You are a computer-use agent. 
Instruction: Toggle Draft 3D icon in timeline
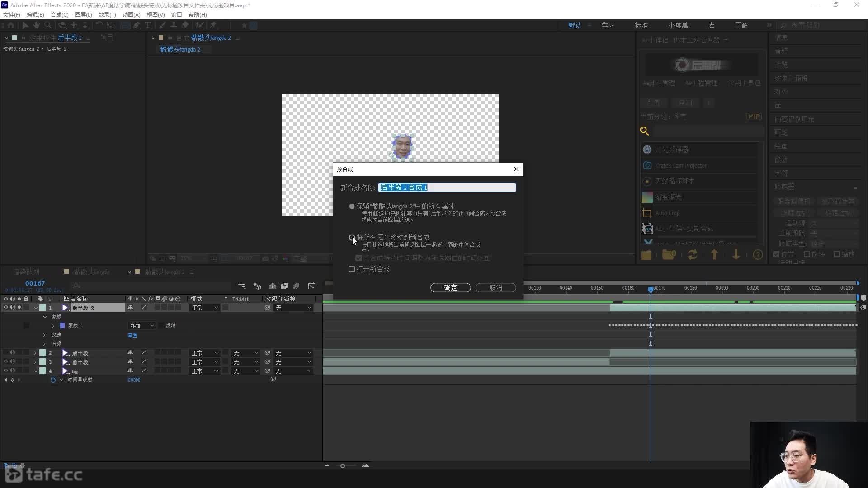click(257, 286)
